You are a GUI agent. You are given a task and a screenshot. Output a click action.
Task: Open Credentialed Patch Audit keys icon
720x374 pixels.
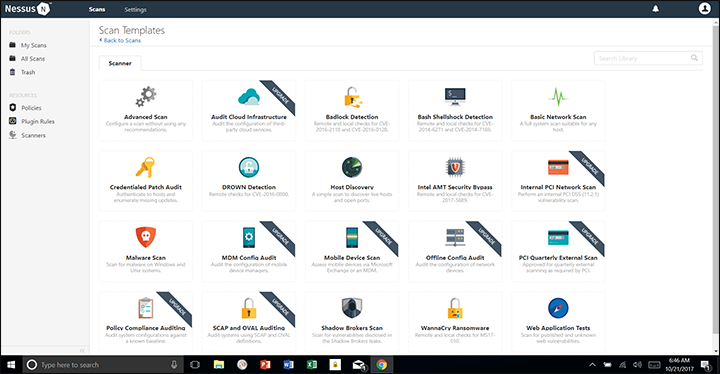146,167
